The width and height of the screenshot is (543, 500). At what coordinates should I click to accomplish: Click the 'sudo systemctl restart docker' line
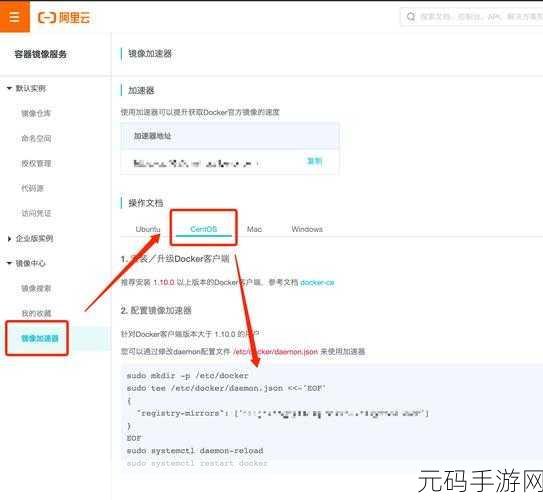click(197, 463)
